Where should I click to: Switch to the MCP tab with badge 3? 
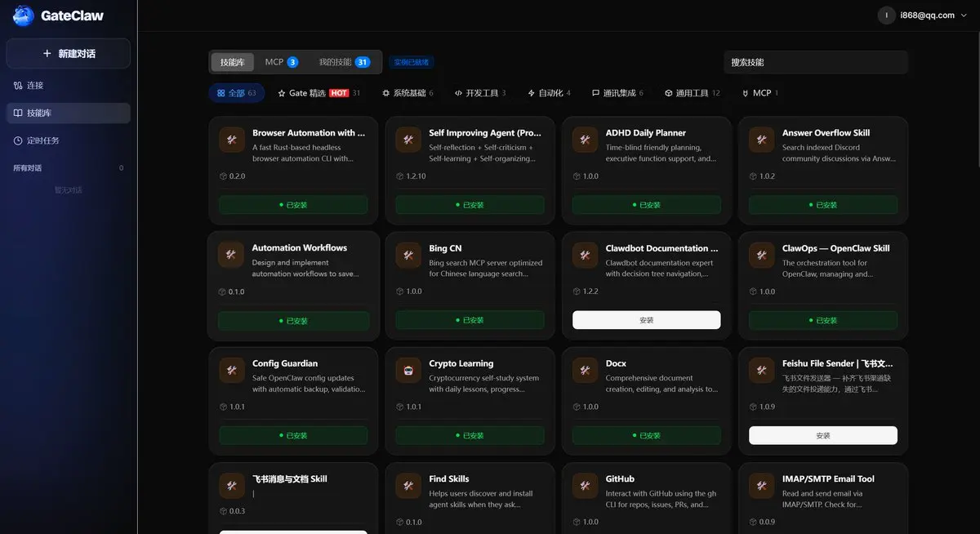pos(281,62)
